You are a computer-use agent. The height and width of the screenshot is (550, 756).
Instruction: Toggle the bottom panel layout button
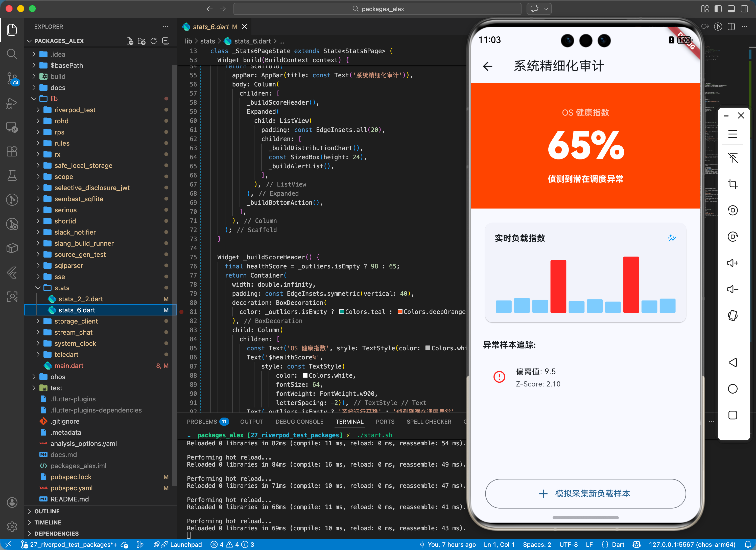point(731,9)
